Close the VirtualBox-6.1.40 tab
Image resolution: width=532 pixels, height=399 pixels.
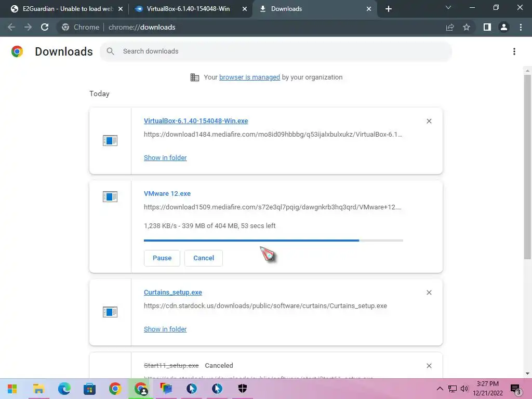pyautogui.click(x=245, y=9)
